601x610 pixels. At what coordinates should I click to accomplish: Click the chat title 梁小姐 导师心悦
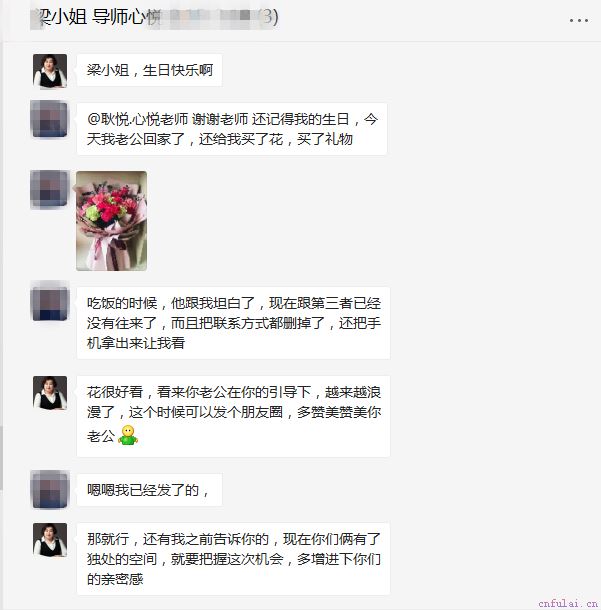[95, 17]
